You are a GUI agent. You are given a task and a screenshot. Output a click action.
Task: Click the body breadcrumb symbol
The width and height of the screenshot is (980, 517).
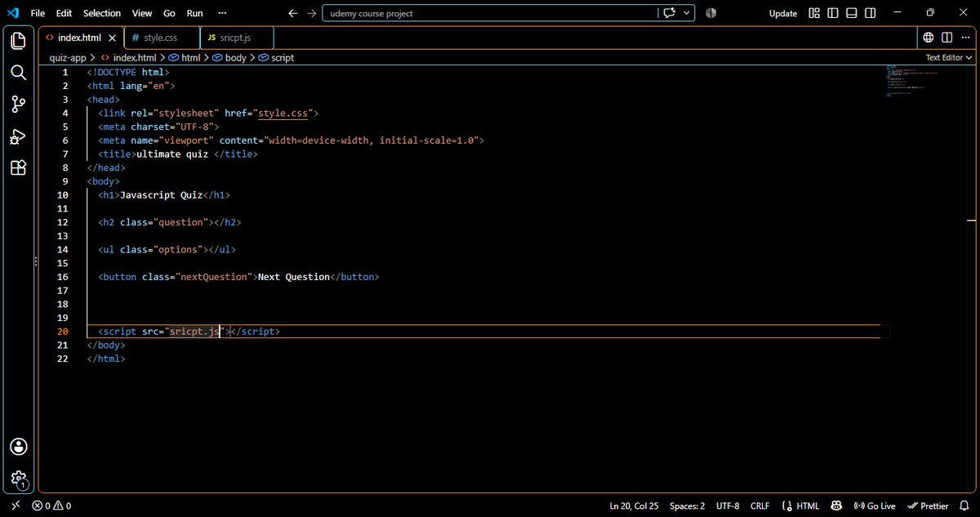click(229, 58)
